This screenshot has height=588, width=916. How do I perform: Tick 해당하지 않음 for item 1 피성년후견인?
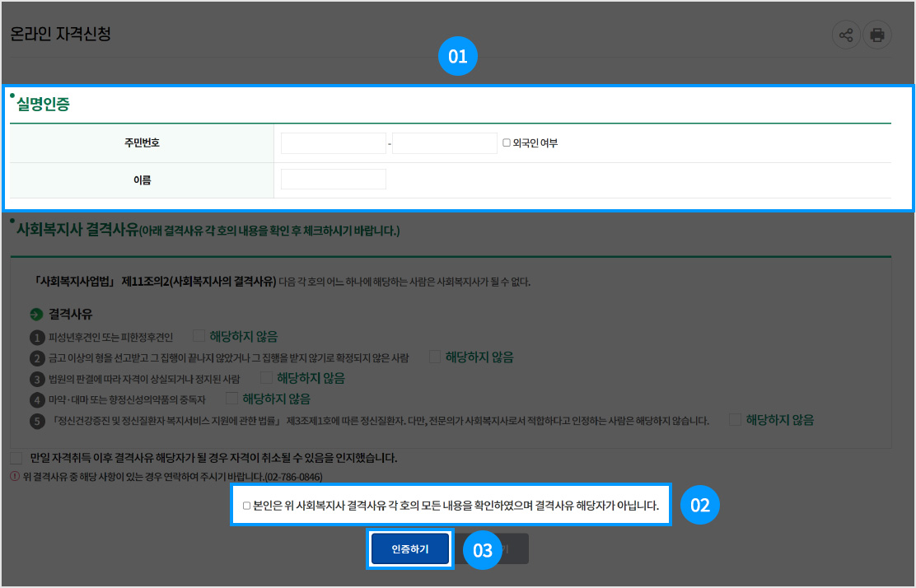coord(199,336)
